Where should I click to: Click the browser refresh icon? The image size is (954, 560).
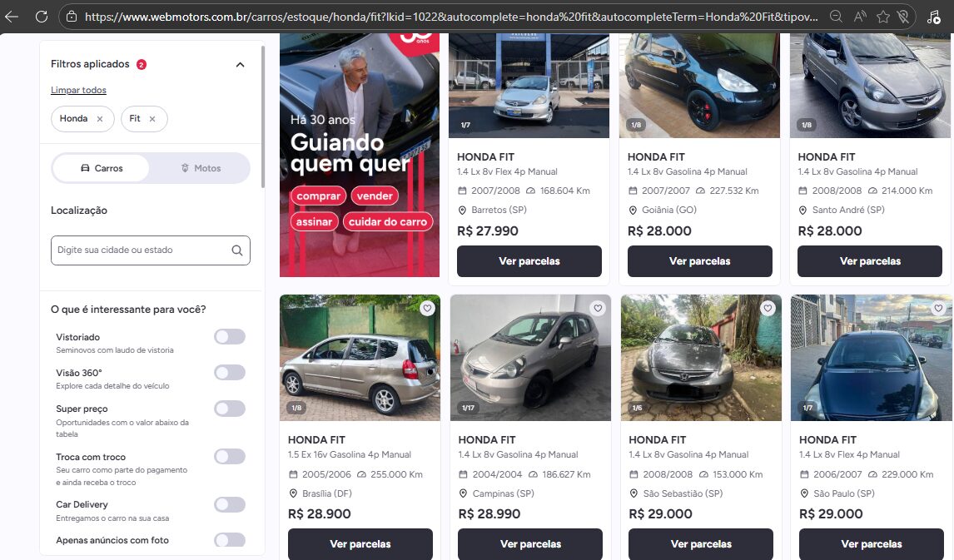point(42,17)
